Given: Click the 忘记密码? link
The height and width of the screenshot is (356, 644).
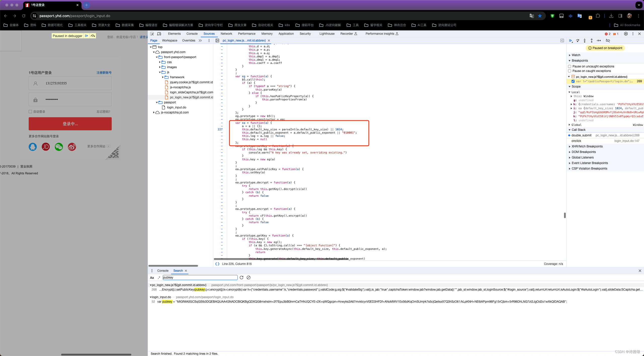Looking at the screenshot, I should (x=103, y=112).
